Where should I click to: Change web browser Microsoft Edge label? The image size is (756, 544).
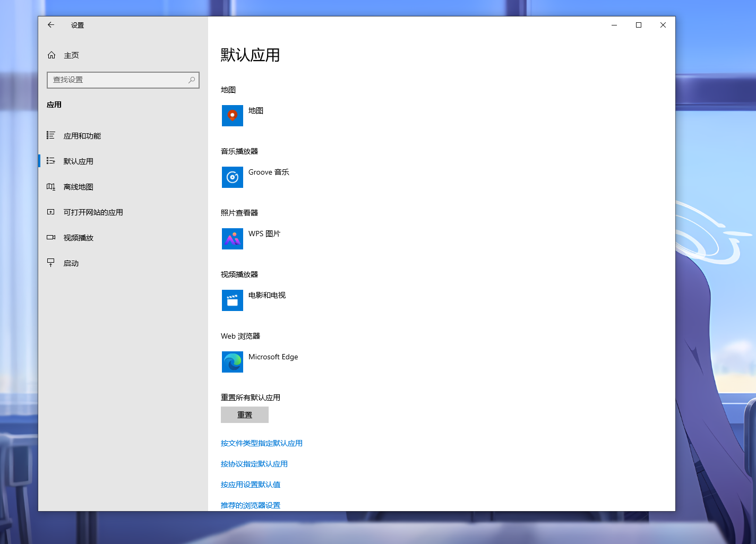pos(273,357)
